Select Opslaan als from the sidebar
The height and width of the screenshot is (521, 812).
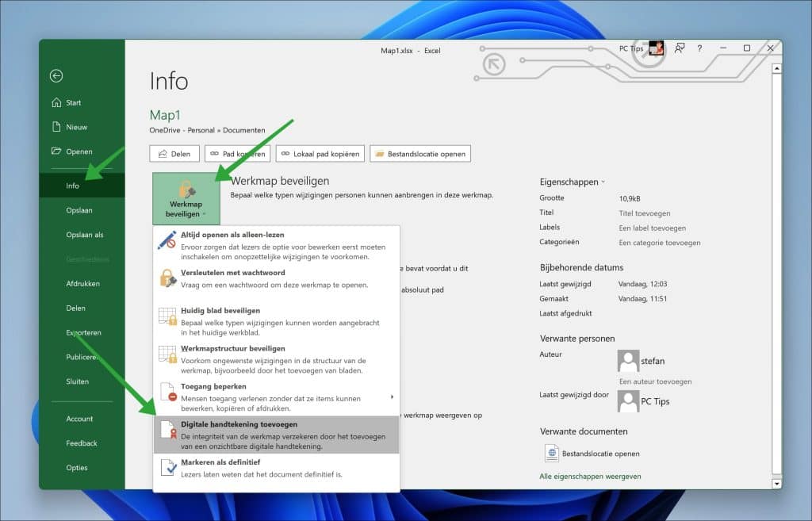pyautogui.click(x=83, y=234)
